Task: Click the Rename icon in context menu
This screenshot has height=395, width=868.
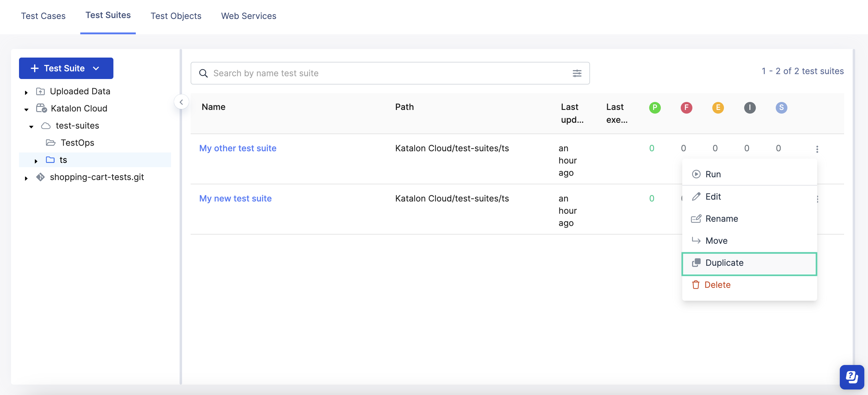Action: click(696, 218)
